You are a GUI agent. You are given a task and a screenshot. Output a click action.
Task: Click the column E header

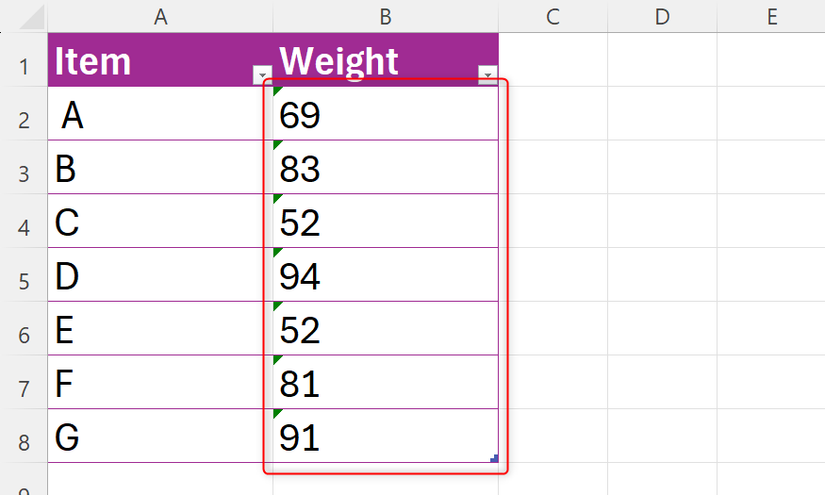coord(772,16)
